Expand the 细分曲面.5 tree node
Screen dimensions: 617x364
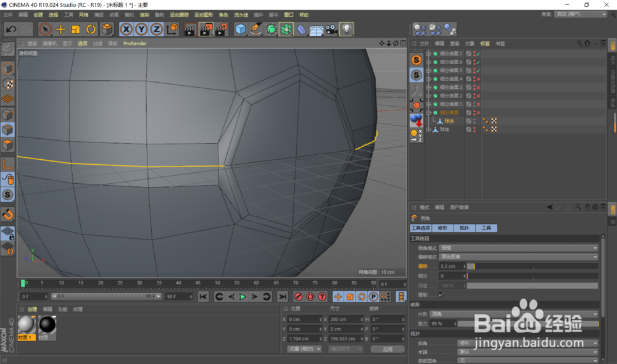[x=429, y=70]
